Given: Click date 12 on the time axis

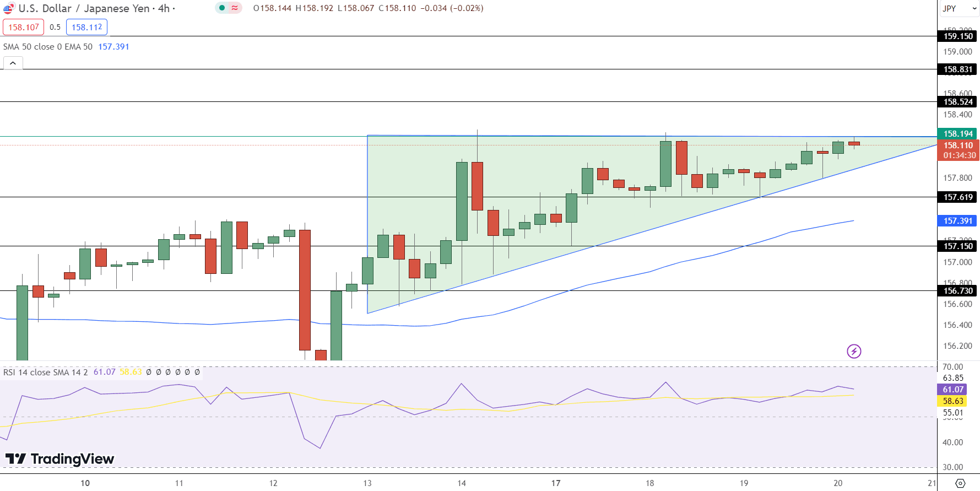Looking at the screenshot, I should point(273,483).
